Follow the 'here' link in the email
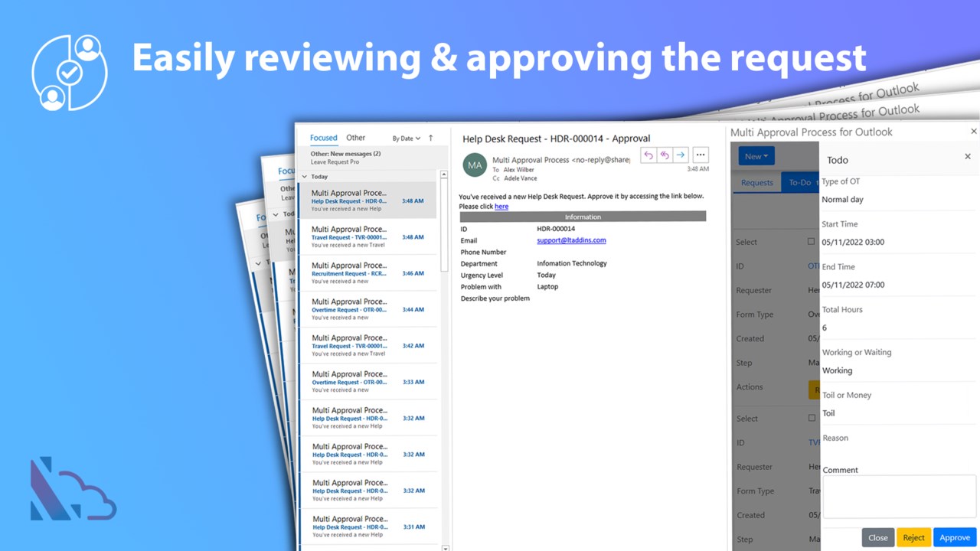This screenshot has height=551, width=980. (501, 207)
